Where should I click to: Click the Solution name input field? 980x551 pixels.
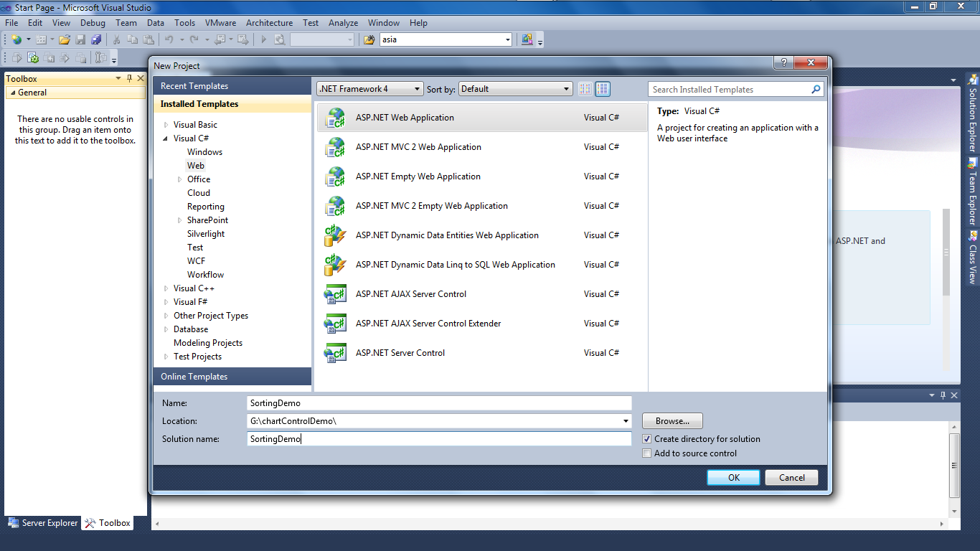439,439
